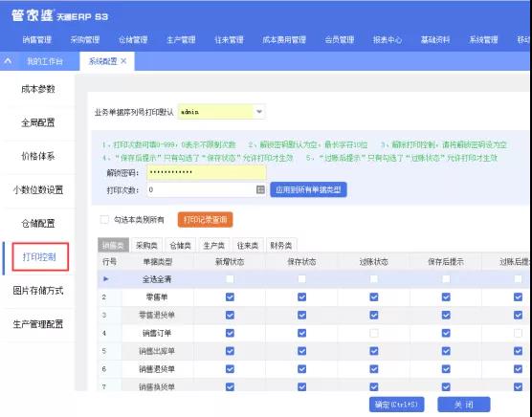
Task: Switch to the 采购类 tab
Action: point(146,246)
